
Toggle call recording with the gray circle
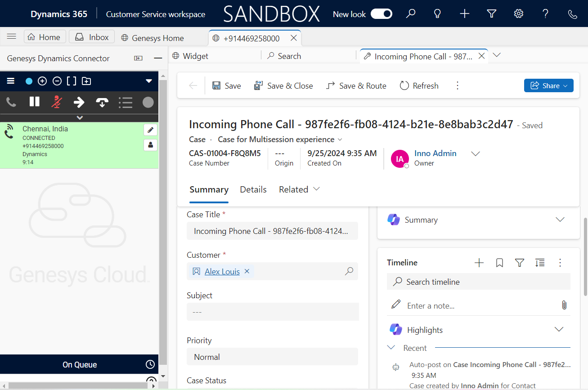(x=148, y=102)
